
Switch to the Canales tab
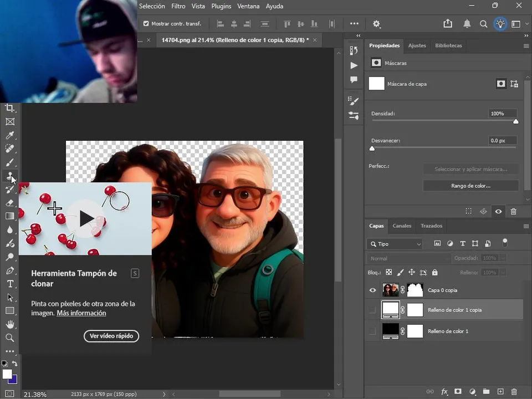click(x=402, y=226)
